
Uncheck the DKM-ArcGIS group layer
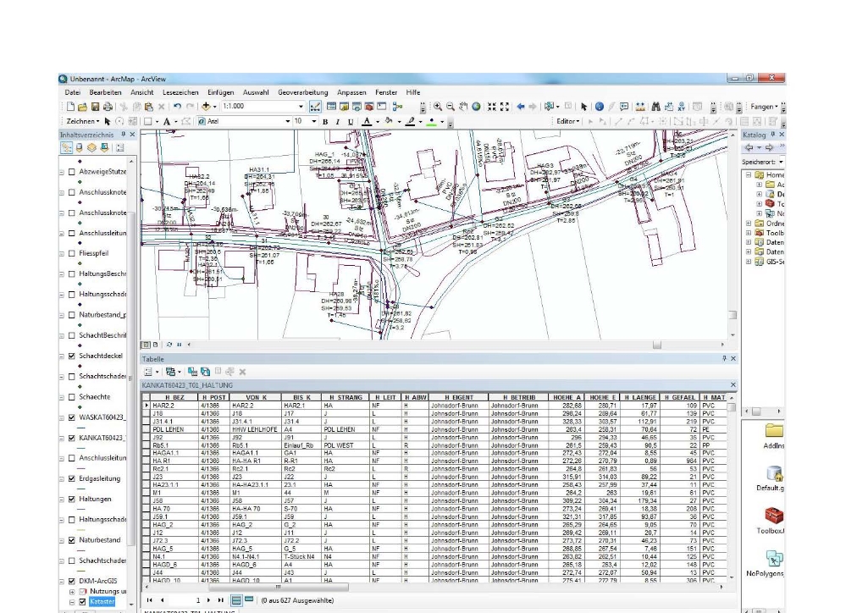71,581
